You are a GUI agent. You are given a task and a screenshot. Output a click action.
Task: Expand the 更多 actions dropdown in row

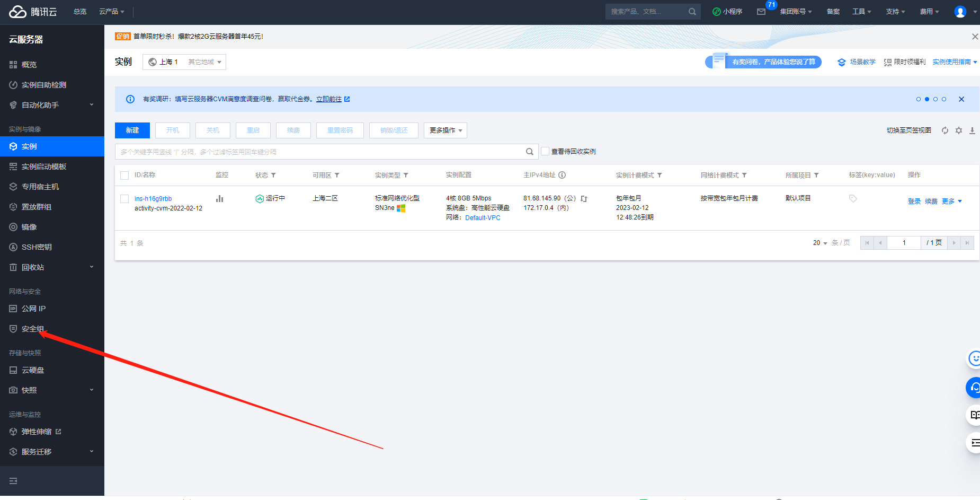(x=952, y=201)
